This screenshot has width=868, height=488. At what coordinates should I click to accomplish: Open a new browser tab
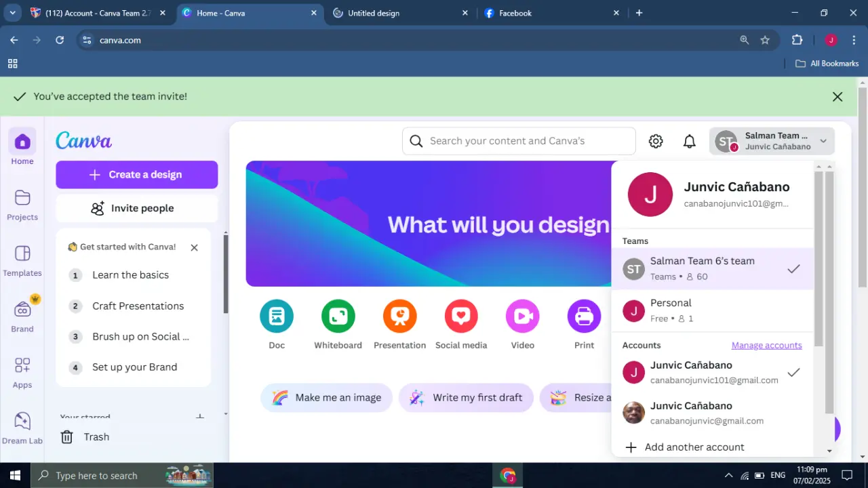coord(639,13)
